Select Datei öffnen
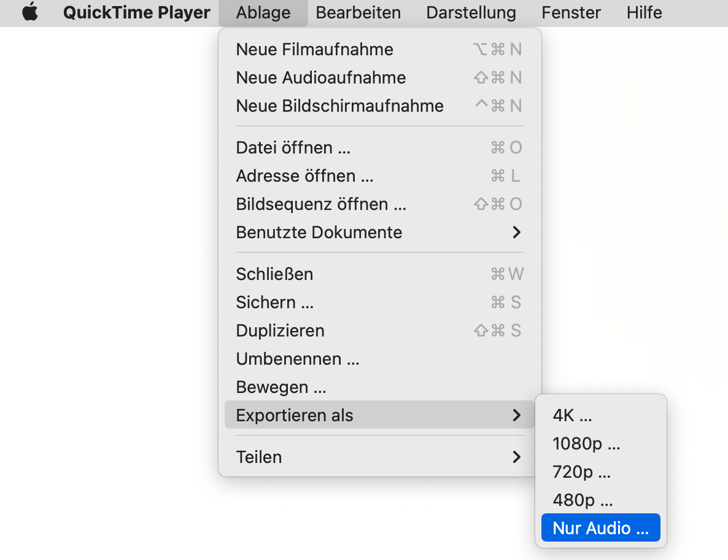Viewport: 728px width, 560px height. 293,147
